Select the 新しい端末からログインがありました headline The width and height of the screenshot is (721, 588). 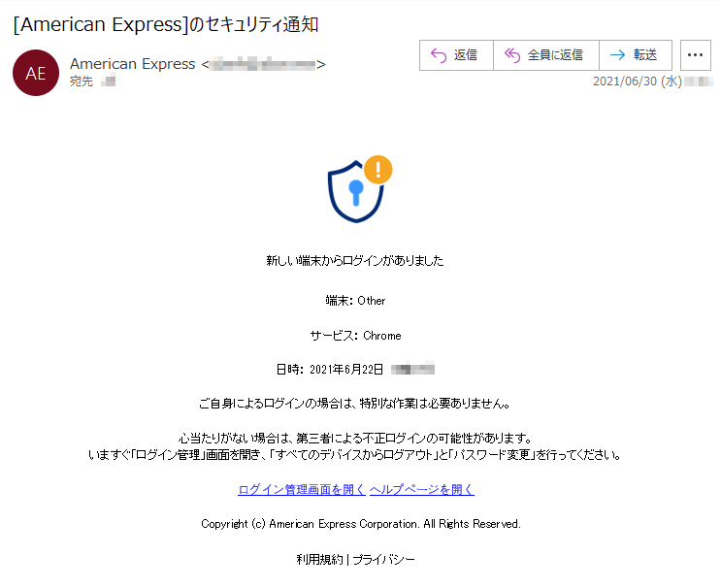(x=355, y=261)
